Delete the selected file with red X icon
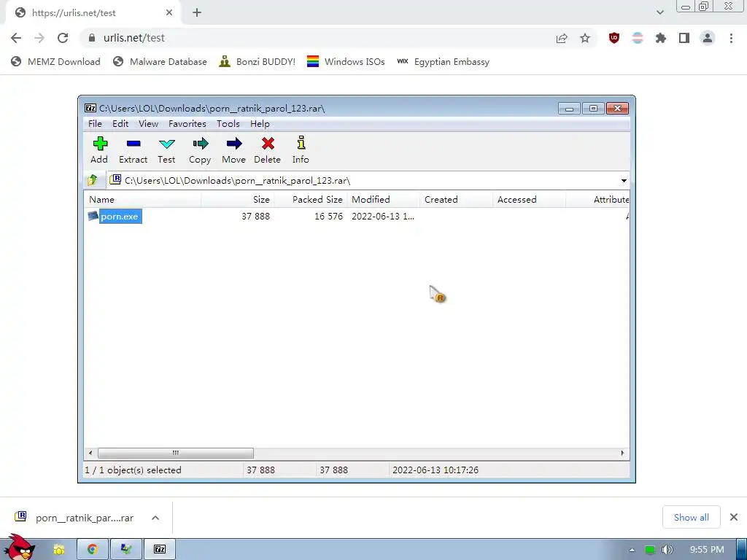Screen dimensions: 747x560 click(268, 144)
